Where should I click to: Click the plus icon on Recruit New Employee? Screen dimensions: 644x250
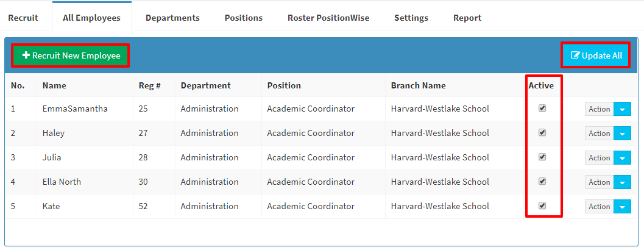(26, 55)
